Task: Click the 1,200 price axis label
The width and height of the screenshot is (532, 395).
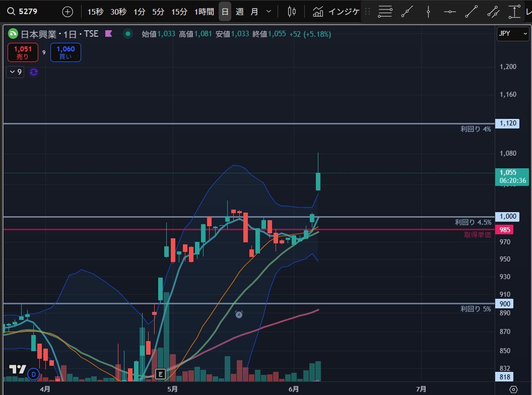Action: 508,67
